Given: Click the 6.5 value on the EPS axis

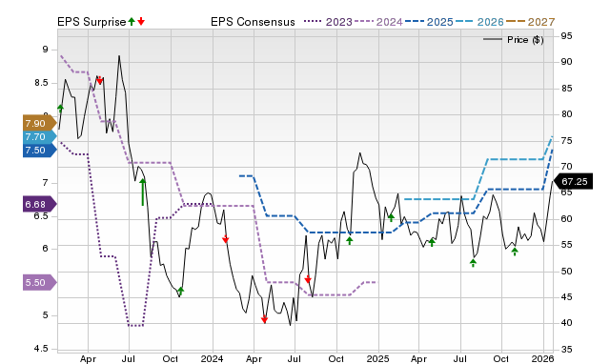Looking at the screenshot, I should click(x=41, y=216).
